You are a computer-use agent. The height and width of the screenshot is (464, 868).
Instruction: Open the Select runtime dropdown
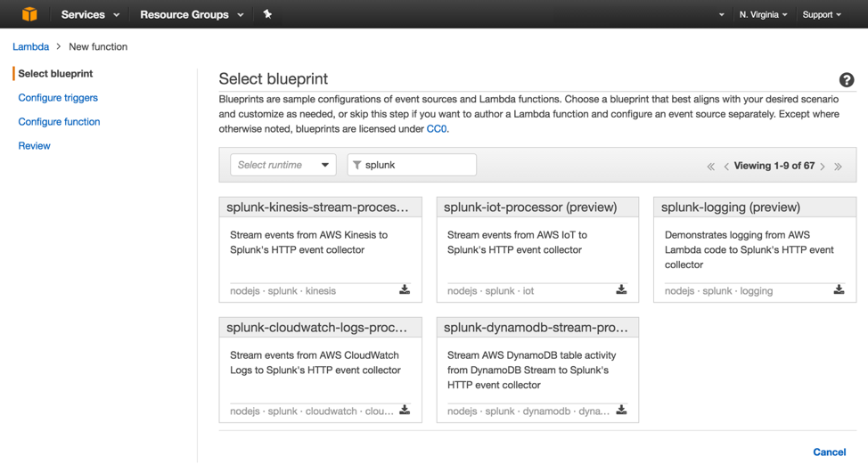click(x=283, y=165)
